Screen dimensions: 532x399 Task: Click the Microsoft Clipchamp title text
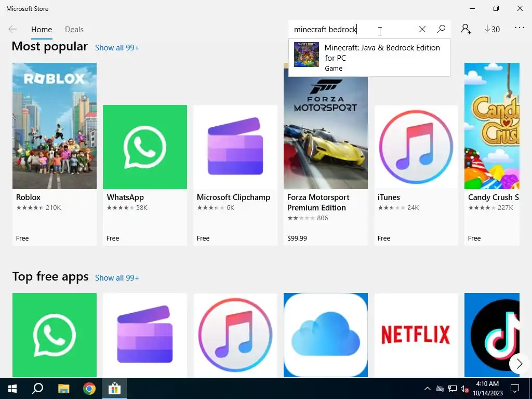click(233, 197)
